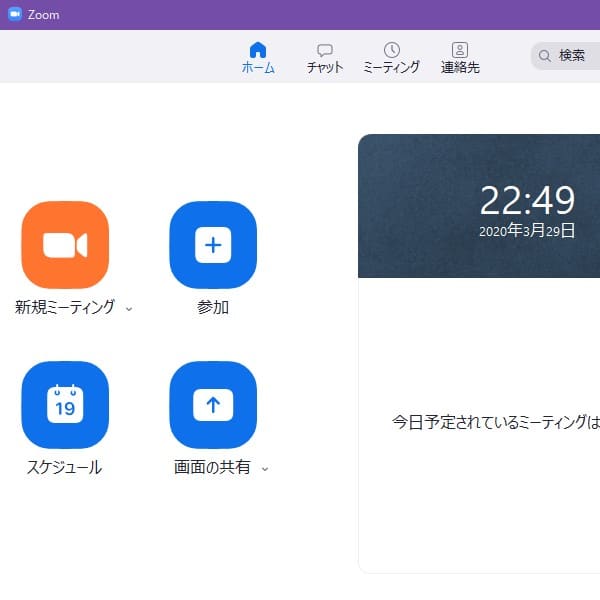Click the 今日予定されているミーティング message text
The height and width of the screenshot is (600, 600).
496,422
